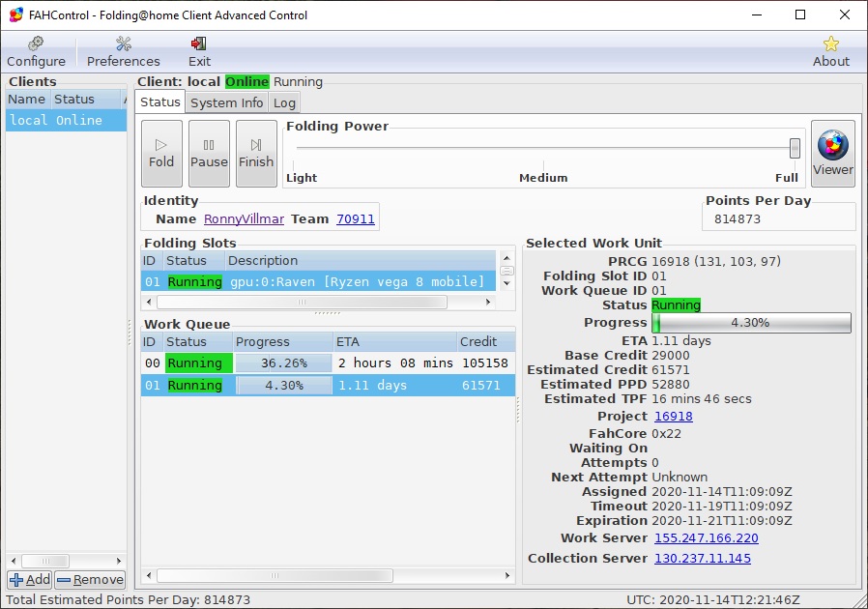Open team 70911 link
This screenshot has width=868, height=609.
tap(356, 219)
